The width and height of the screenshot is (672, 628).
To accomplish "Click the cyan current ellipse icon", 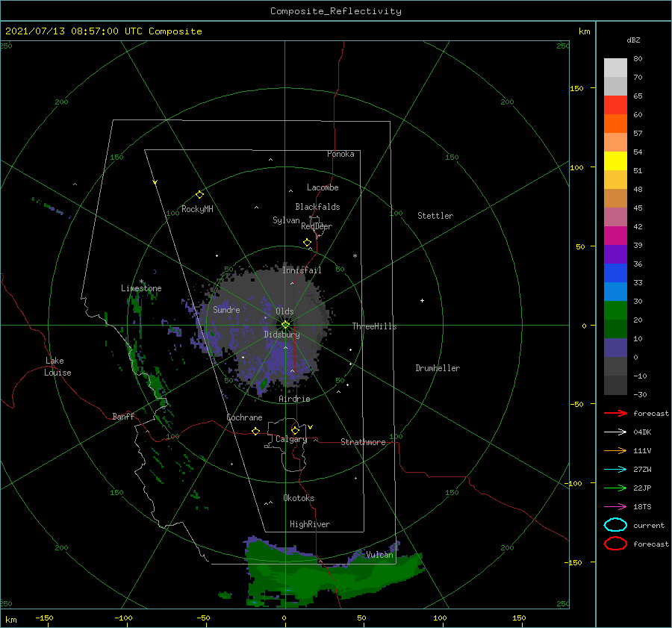I will [615, 525].
